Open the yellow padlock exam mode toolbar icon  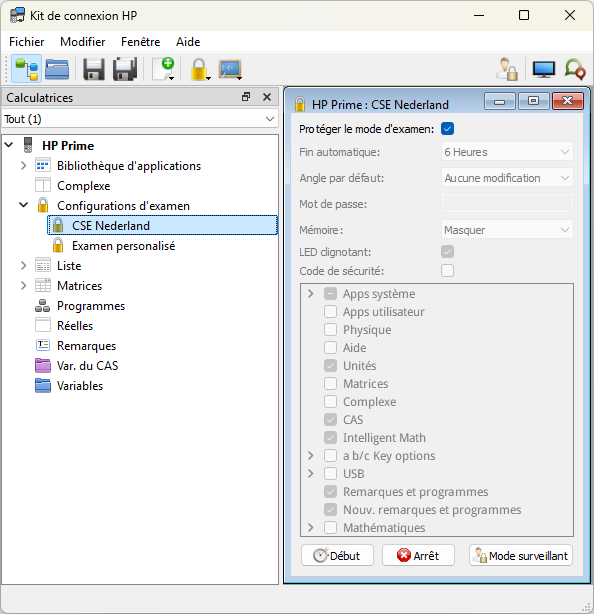pyautogui.click(x=199, y=70)
